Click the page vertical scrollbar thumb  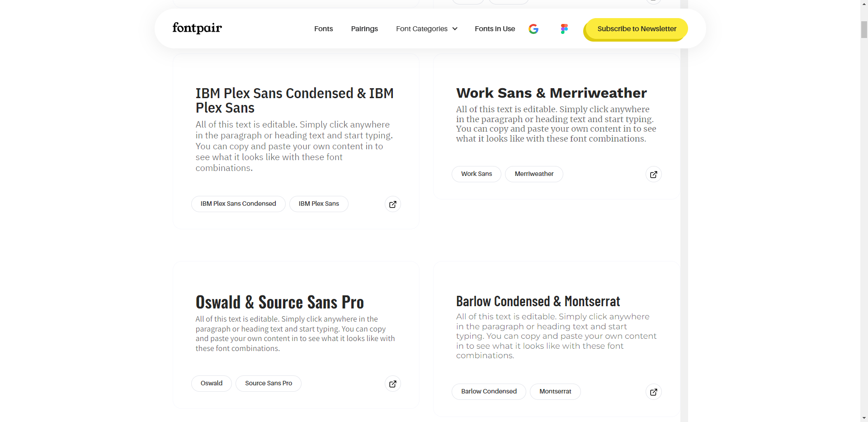pyautogui.click(x=864, y=29)
